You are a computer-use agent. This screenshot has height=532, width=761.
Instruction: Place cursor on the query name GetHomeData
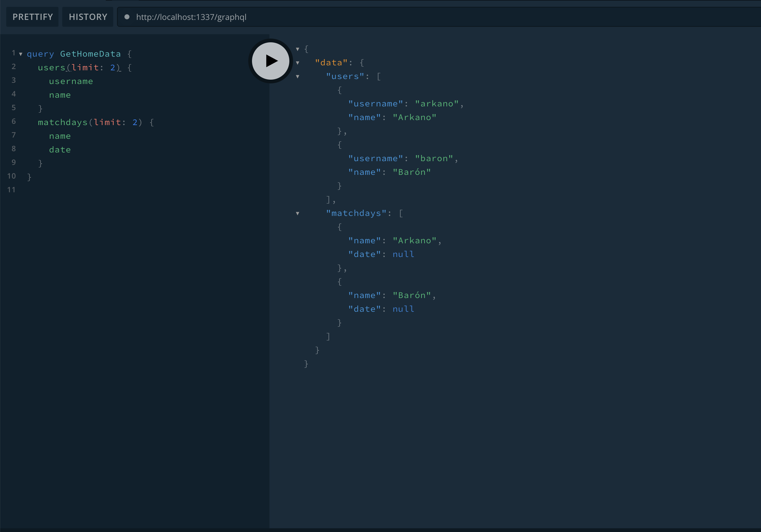(90, 54)
